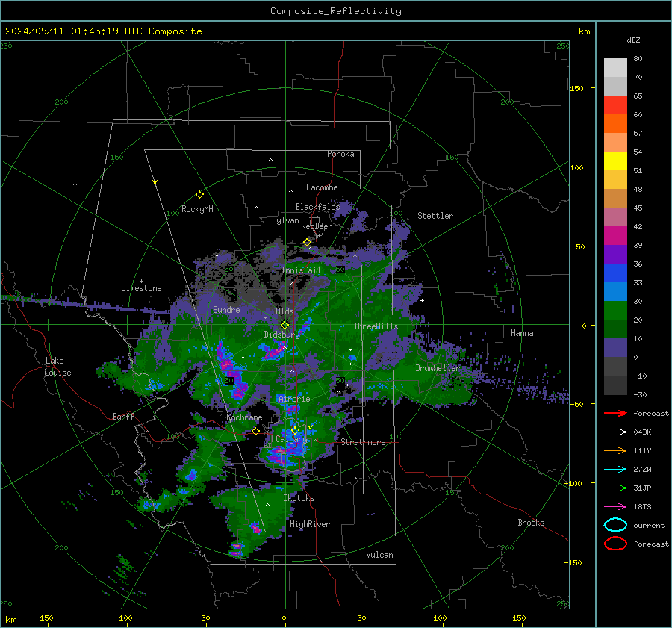Pick the cyan 27ZW arrow legend icon

(x=615, y=470)
